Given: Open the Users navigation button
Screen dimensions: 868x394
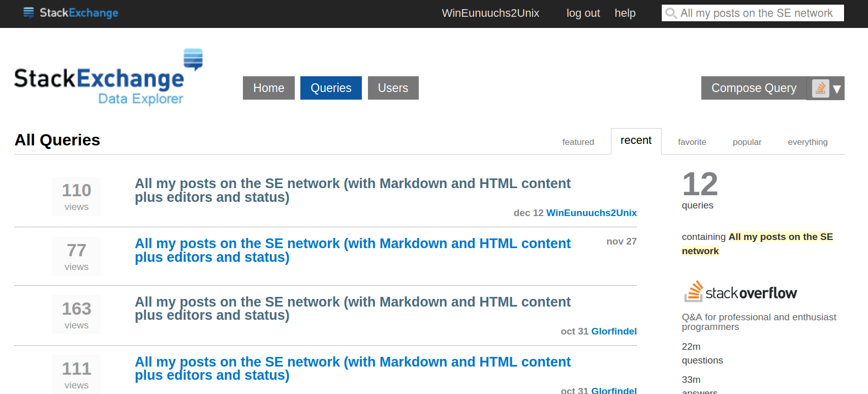Looking at the screenshot, I should tap(393, 88).
